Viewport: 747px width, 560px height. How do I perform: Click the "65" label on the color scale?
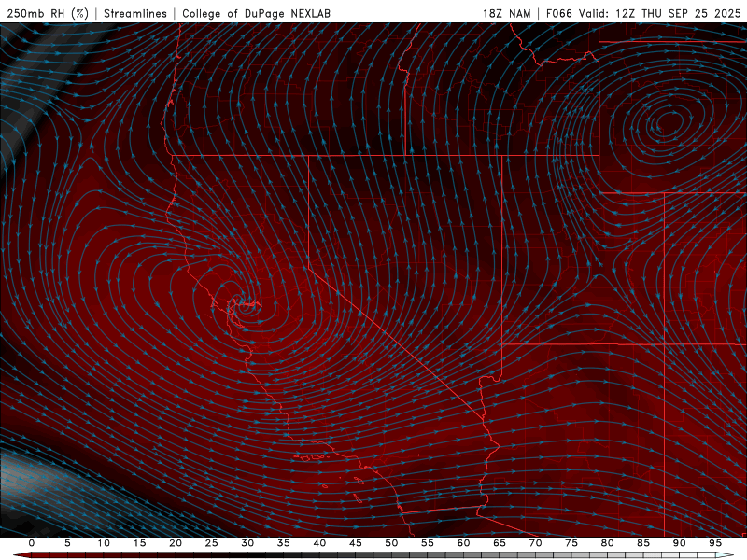click(500, 543)
